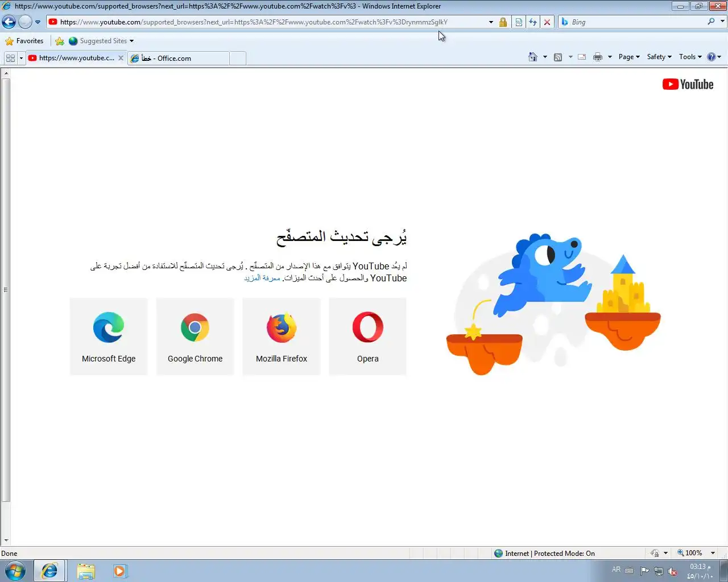Click the muted volume tray icon
This screenshot has height=582, width=728.
[672, 571]
